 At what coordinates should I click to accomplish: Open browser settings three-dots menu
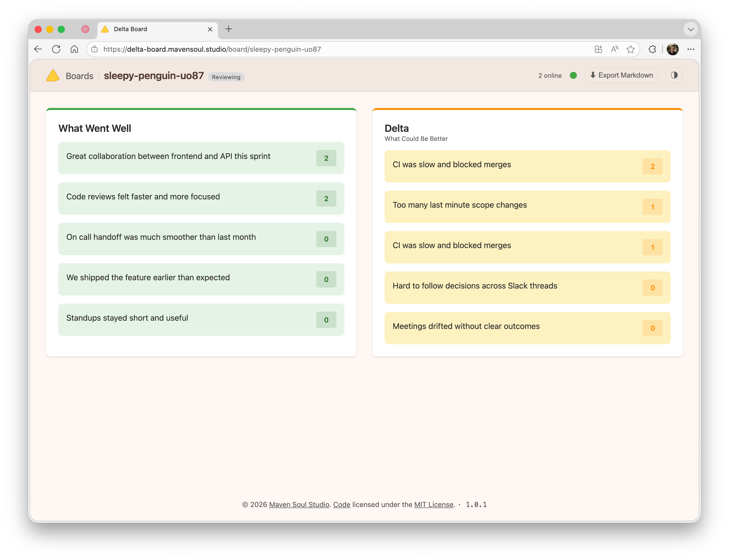691,49
